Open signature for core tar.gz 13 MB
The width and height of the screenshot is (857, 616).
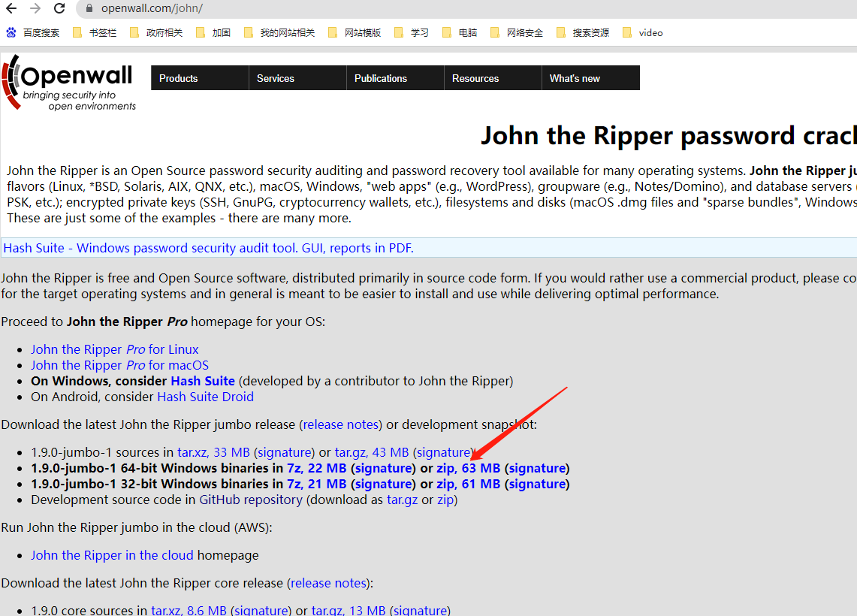point(420,610)
